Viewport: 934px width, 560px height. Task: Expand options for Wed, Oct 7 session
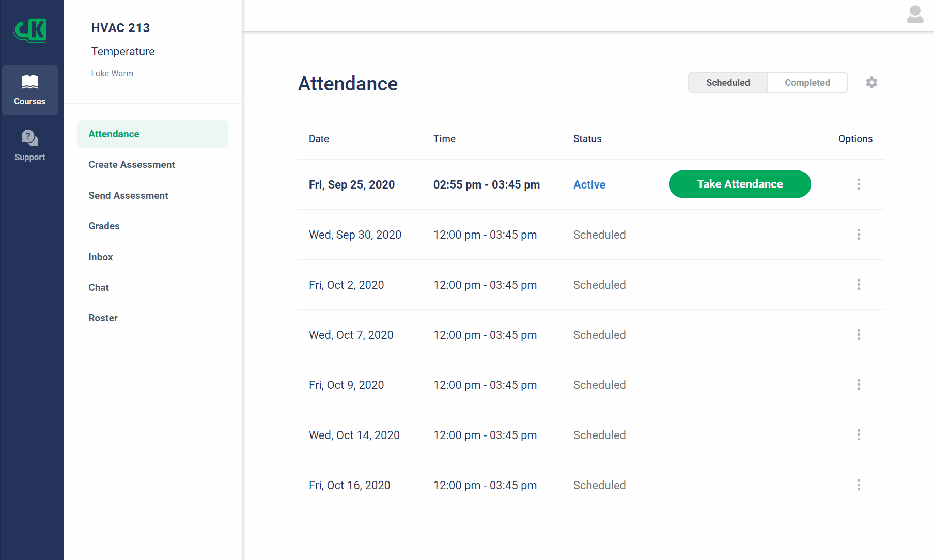pos(859,335)
